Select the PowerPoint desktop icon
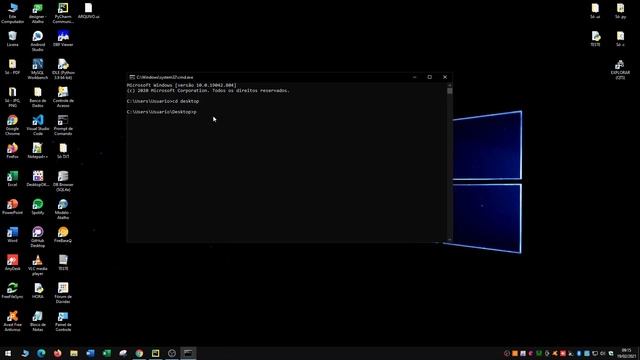 click(x=12, y=207)
